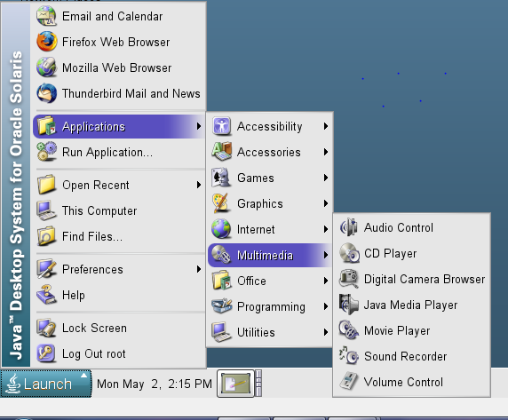Click the Help book icon
This screenshot has height=420, width=508.
(x=46, y=295)
